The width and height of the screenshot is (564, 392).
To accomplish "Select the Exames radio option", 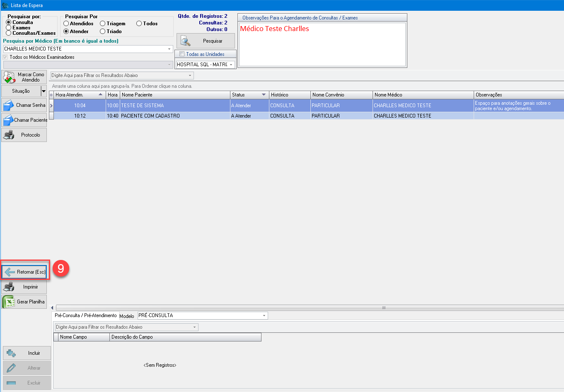I will point(9,28).
